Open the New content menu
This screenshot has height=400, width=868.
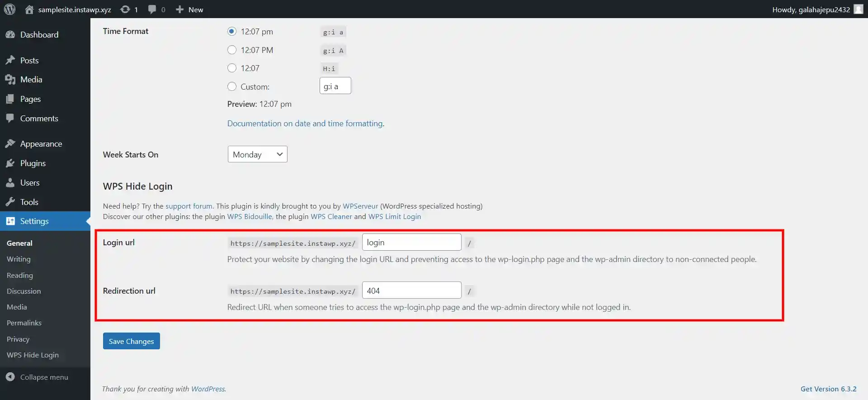[189, 9]
